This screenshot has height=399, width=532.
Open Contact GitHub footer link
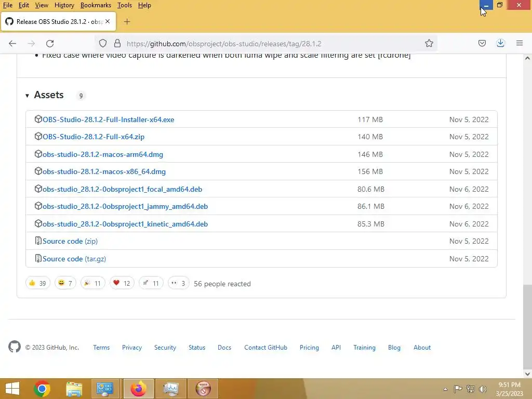[265, 348]
